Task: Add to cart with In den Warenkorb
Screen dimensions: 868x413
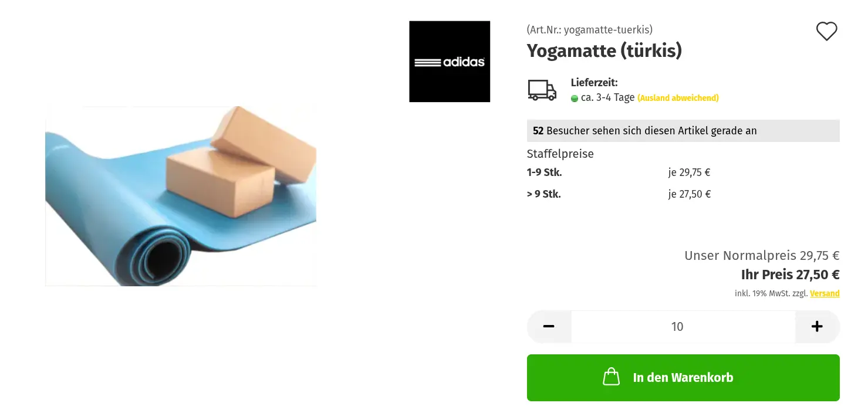Action: tap(683, 378)
